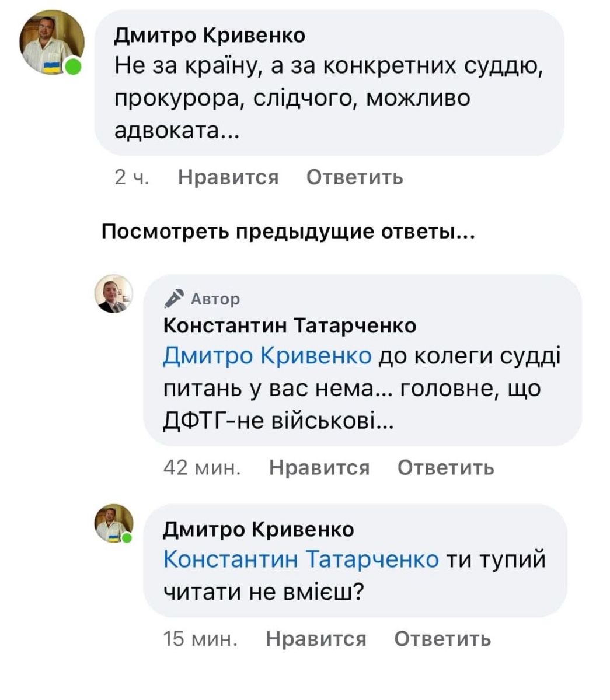Click the blue Дмитро Кривенко mention link
The height and width of the screenshot is (700, 610).
tap(267, 355)
